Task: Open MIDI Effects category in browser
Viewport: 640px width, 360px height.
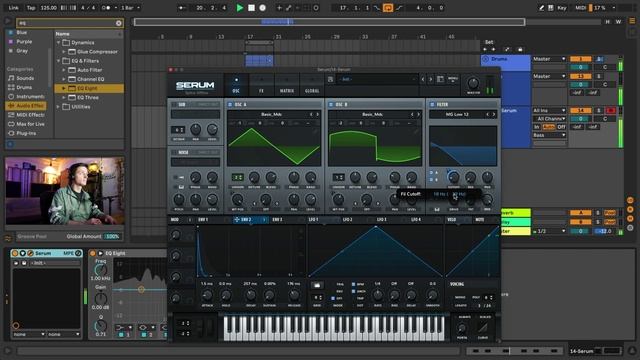Action: [26, 115]
